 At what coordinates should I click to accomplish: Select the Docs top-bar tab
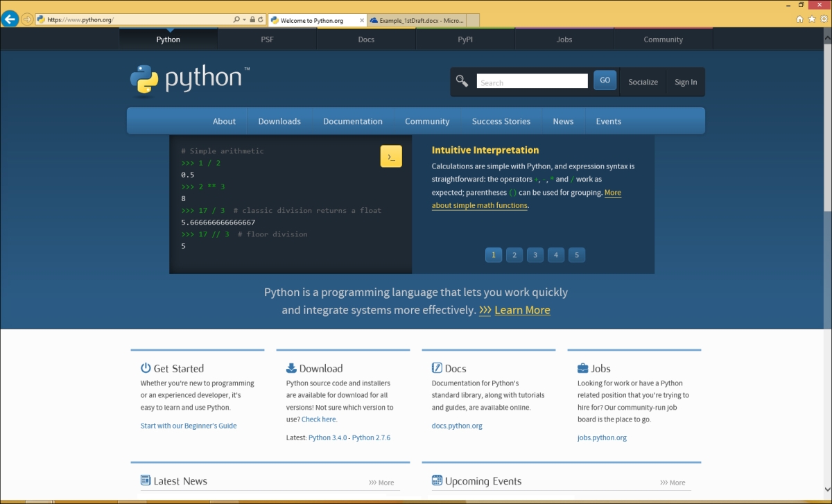coord(366,40)
